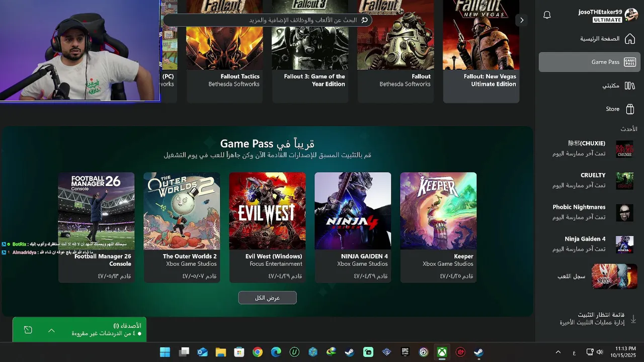Click CRUELTY game icon in recent list
The image size is (644, 362).
624,180
